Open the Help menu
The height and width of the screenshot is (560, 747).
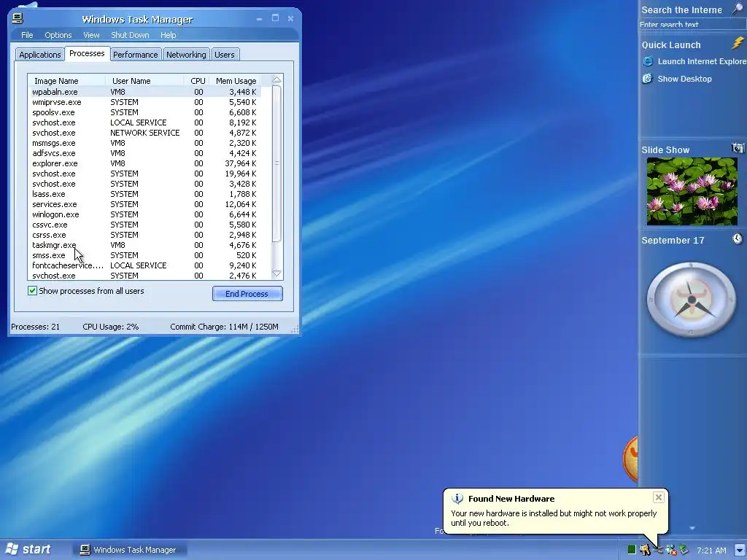tap(169, 35)
